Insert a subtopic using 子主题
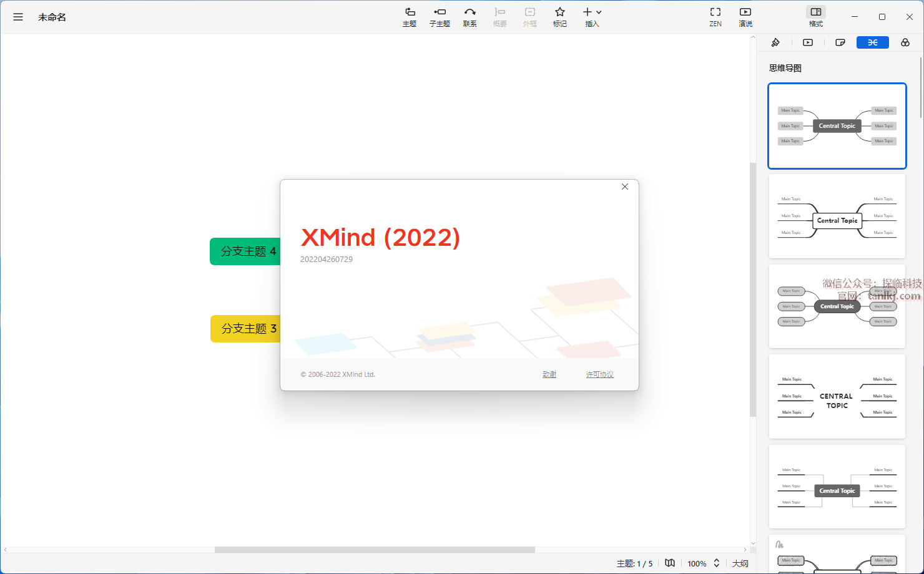924x574 pixels. 440,17
